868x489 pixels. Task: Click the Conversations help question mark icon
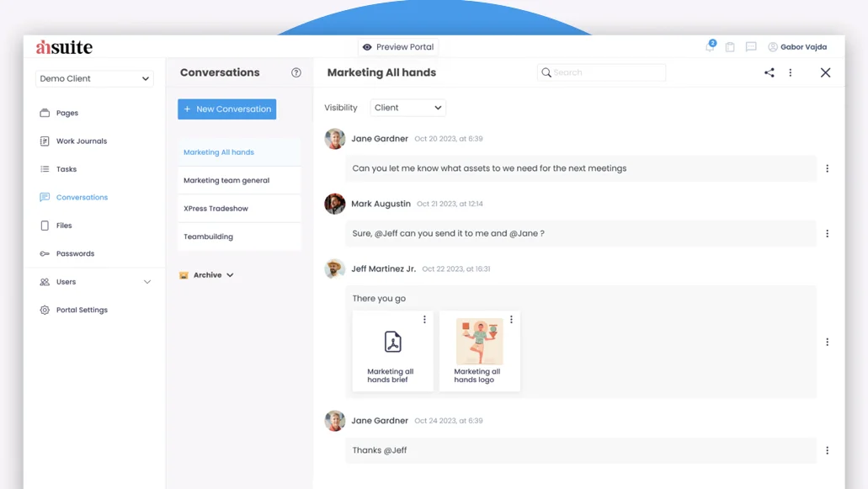coord(296,73)
